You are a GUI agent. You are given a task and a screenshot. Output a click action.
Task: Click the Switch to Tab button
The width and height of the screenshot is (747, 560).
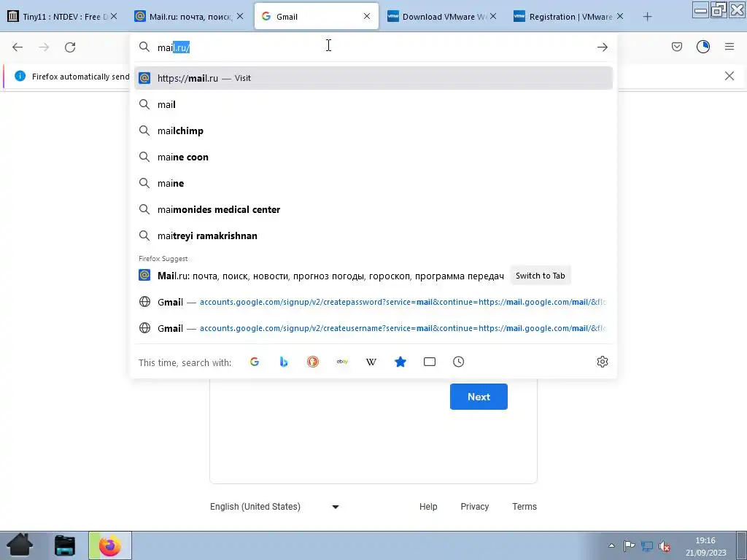(x=541, y=276)
